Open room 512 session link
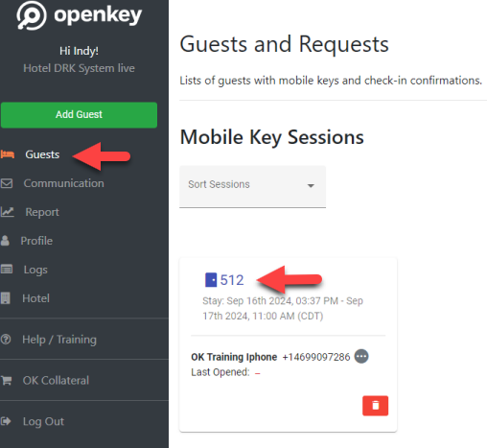This screenshot has height=448, width=487. (x=232, y=280)
